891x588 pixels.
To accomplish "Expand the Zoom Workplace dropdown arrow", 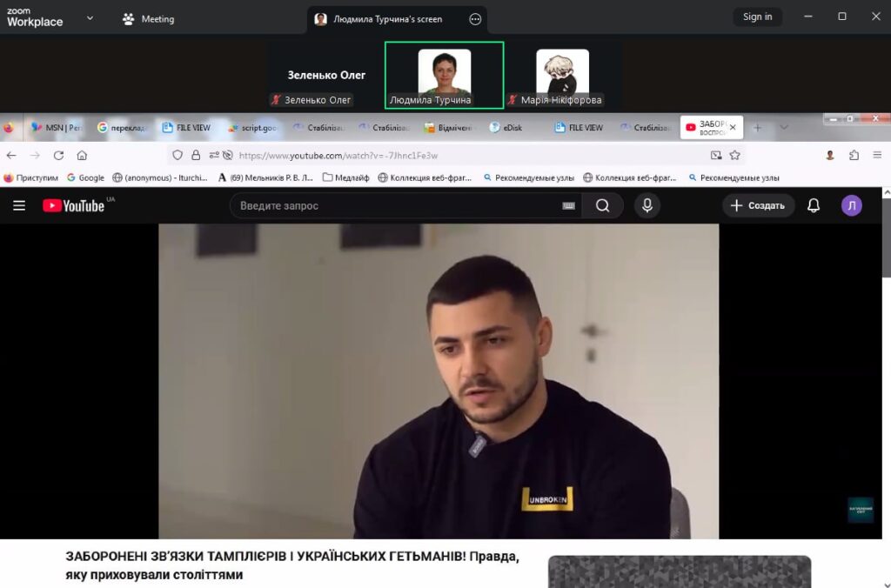I will 90,18.
